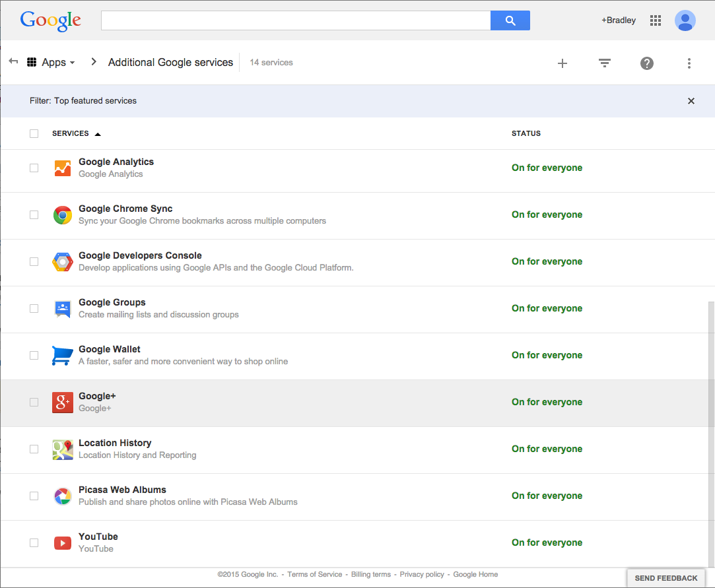715x588 pixels.
Task: Sort by the SERVICES column header
Action: (x=71, y=133)
